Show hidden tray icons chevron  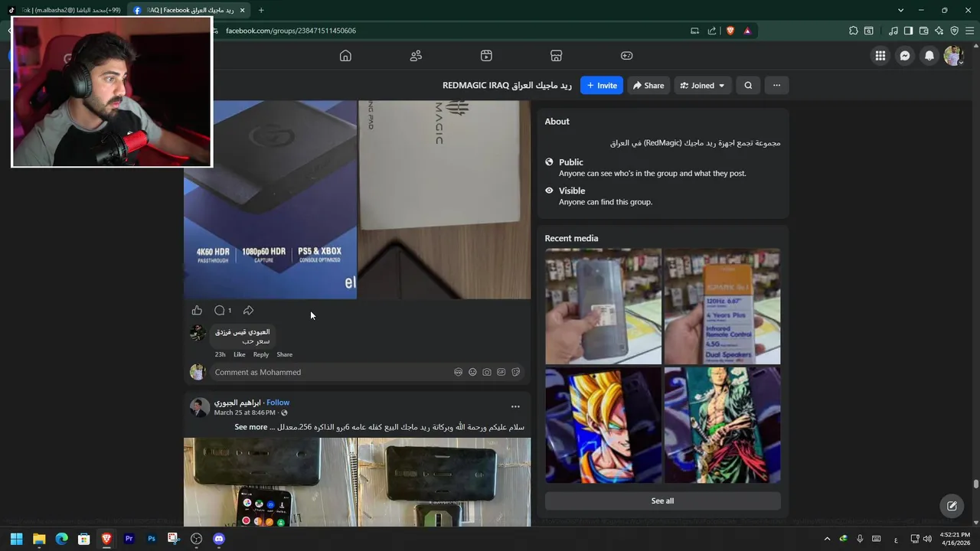pyautogui.click(x=827, y=539)
